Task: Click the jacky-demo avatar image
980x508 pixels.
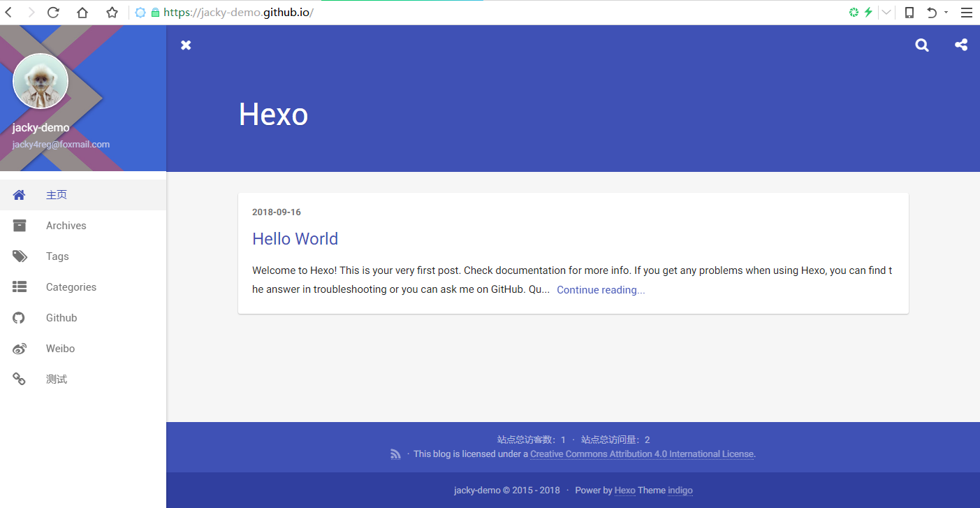Action: (x=41, y=81)
